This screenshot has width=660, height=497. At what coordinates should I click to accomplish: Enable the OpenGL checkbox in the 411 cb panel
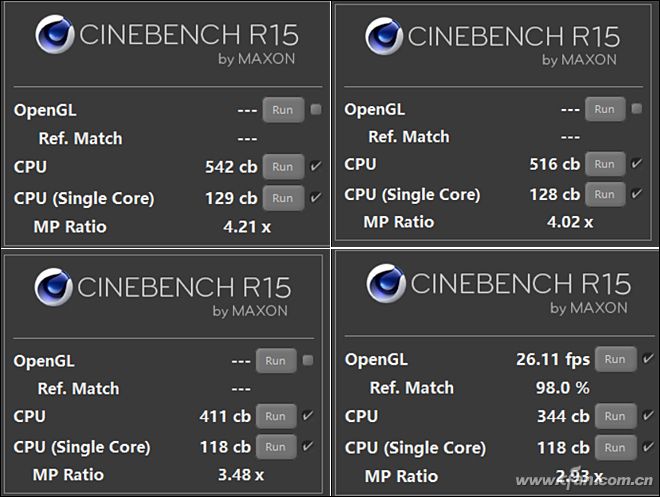pos(308,360)
